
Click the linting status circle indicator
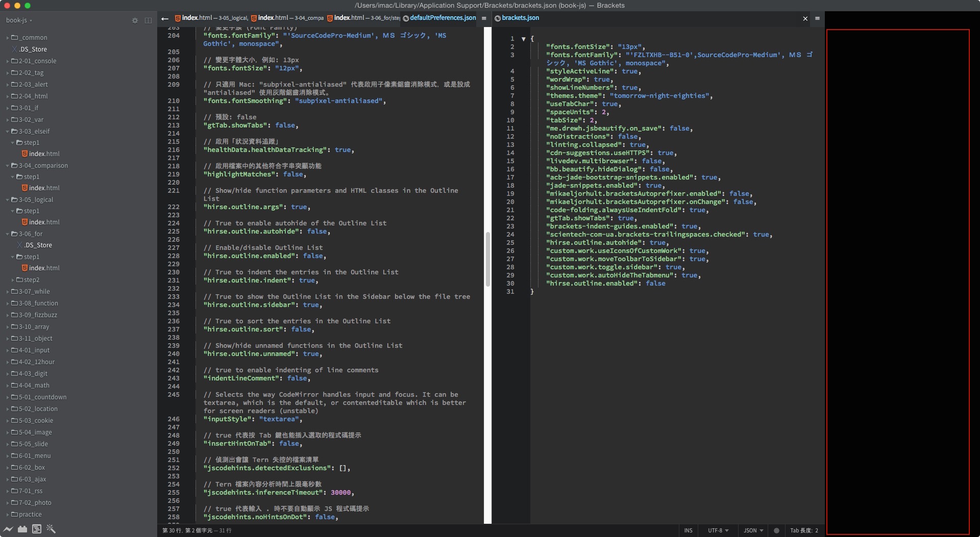(x=776, y=530)
